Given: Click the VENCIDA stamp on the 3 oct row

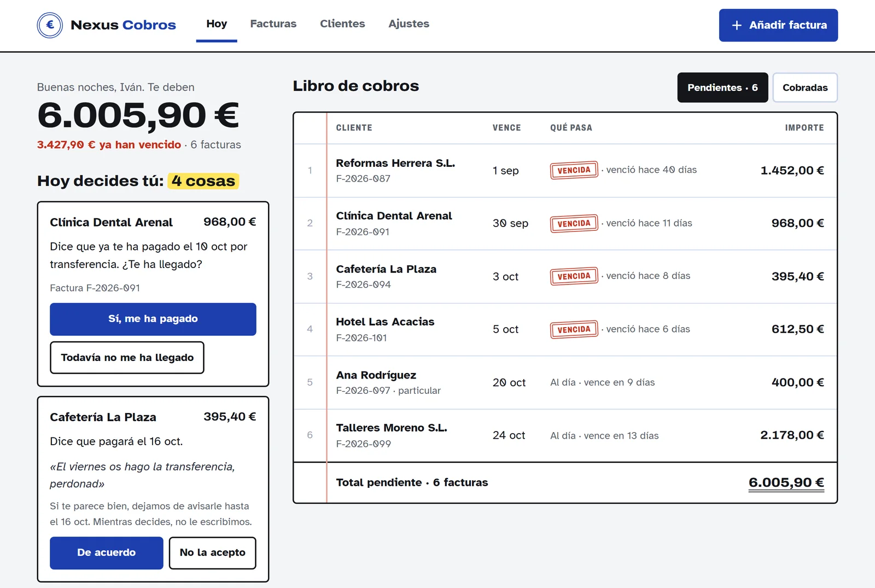Looking at the screenshot, I should click(x=574, y=276).
